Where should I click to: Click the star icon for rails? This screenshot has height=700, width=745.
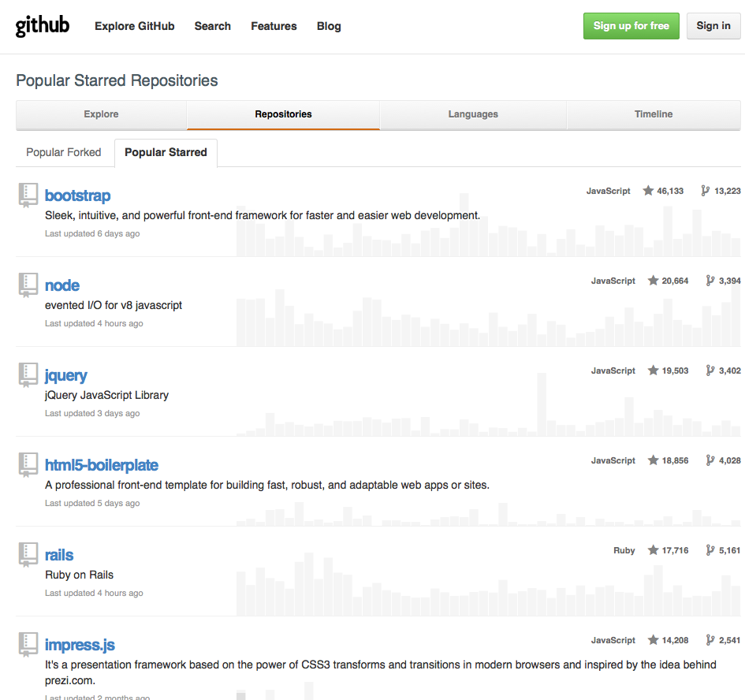(653, 550)
